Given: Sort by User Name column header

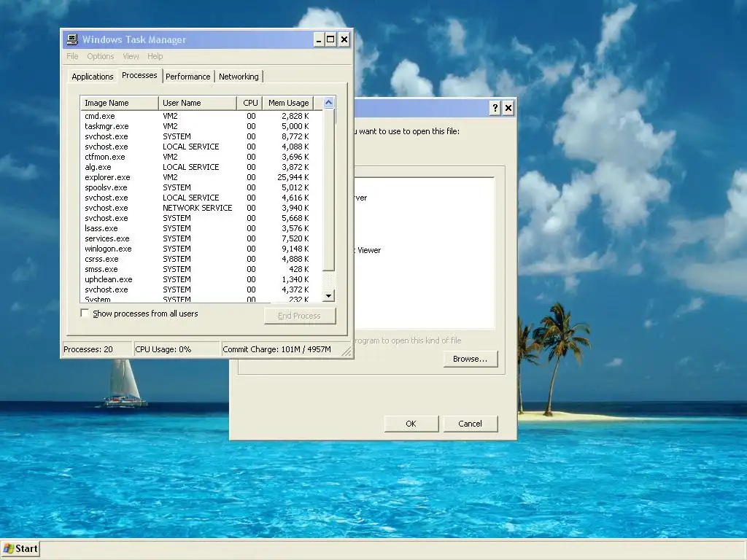Looking at the screenshot, I should tap(198, 103).
